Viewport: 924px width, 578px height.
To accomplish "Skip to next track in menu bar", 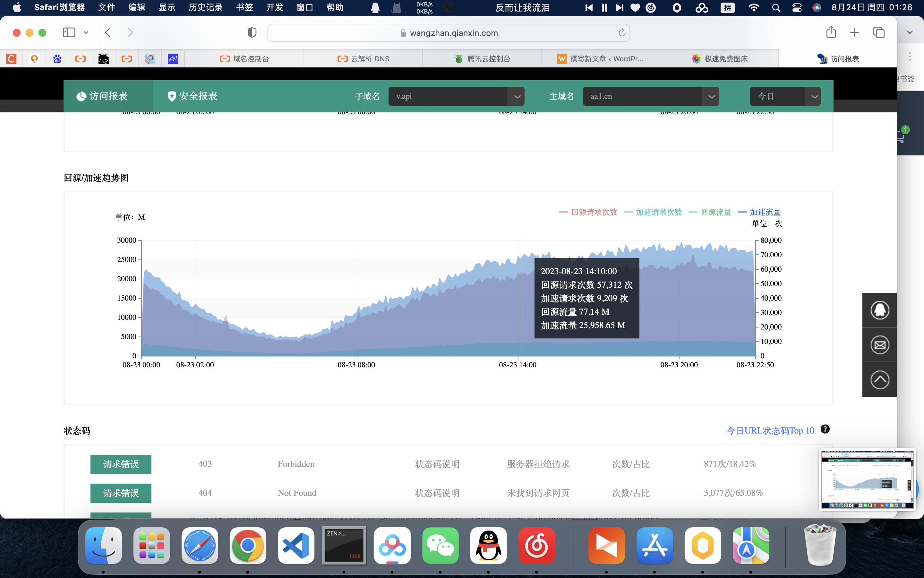I will point(619,8).
